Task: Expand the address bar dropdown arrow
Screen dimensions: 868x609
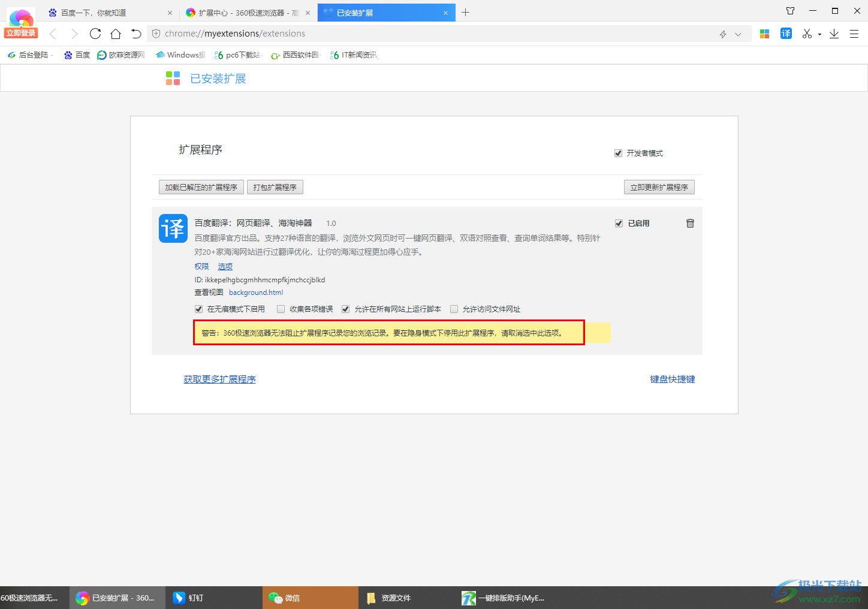Action: (x=738, y=34)
